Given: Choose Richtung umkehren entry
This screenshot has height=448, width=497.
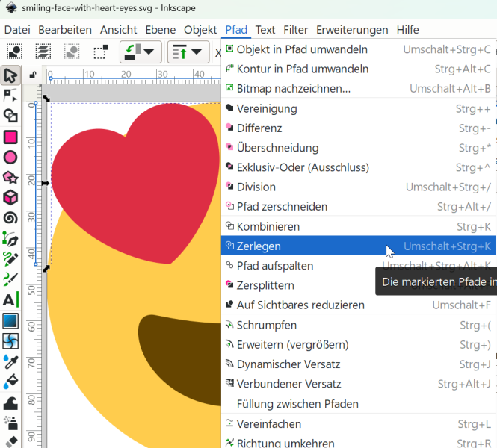Looking at the screenshot, I should pyautogui.click(x=358, y=442).
